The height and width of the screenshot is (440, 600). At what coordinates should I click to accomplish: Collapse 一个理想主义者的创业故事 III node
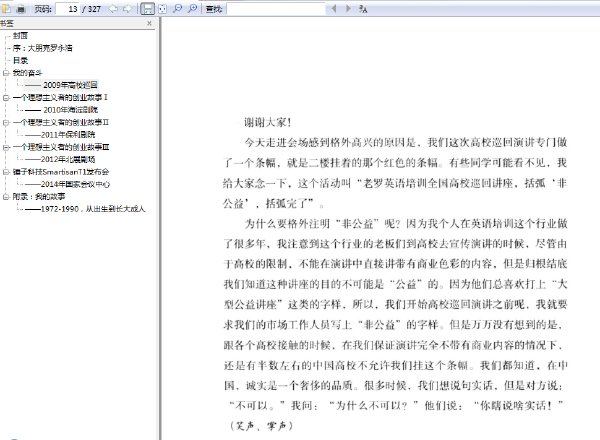pyautogui.click(x=6, y=147)
